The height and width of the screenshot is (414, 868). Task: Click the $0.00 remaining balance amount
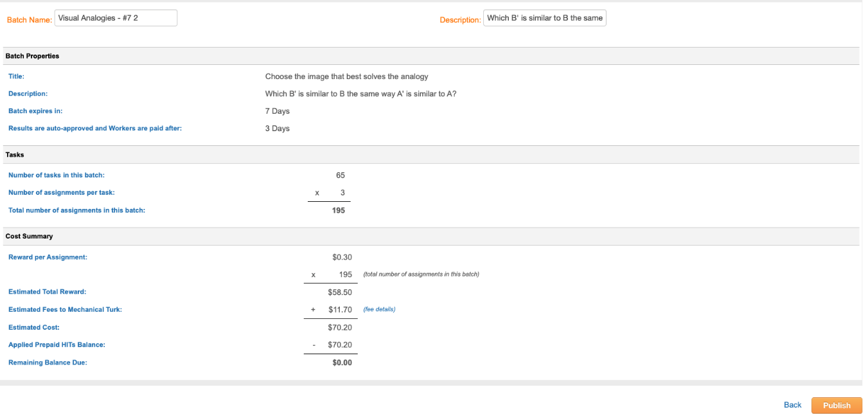(x=342, y=363)
